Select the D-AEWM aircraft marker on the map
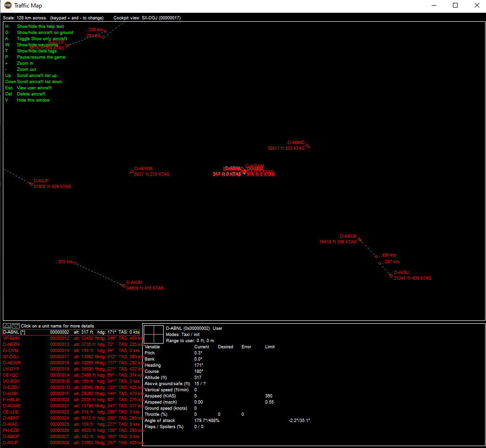Screen dimensions: 486x448 [x=131, y=172]
